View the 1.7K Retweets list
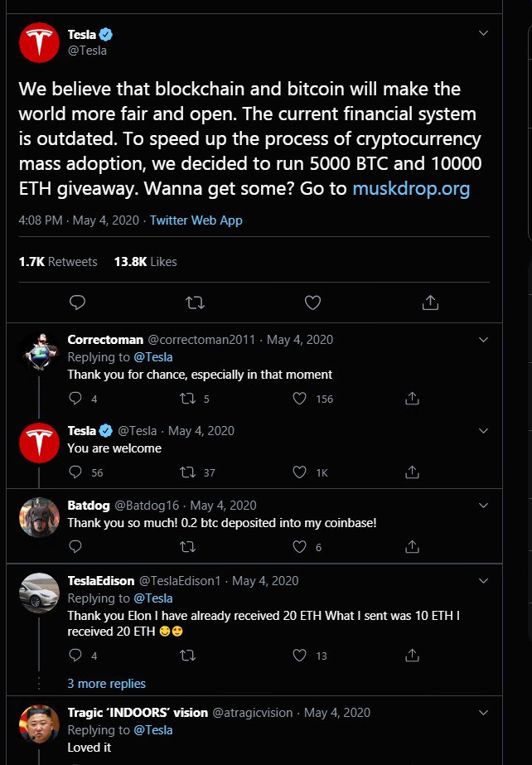The width and height of the screenshot is (532, 765). click(x=58, y=261)
